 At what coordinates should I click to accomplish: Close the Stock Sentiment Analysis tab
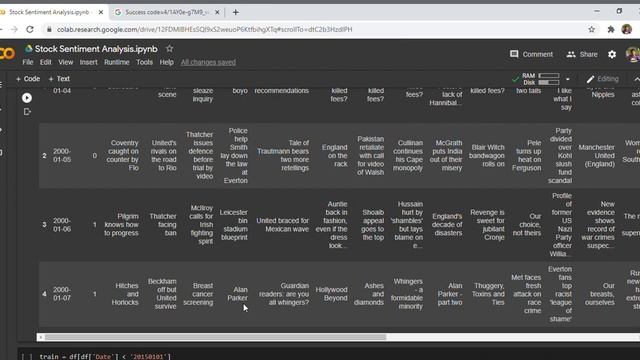point(101,12)
